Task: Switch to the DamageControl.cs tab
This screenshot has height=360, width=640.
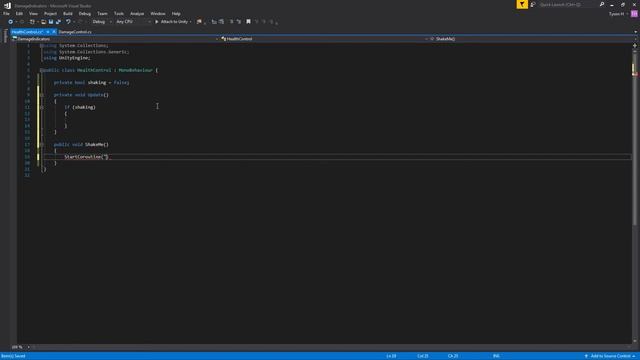Action: (75, 32)
